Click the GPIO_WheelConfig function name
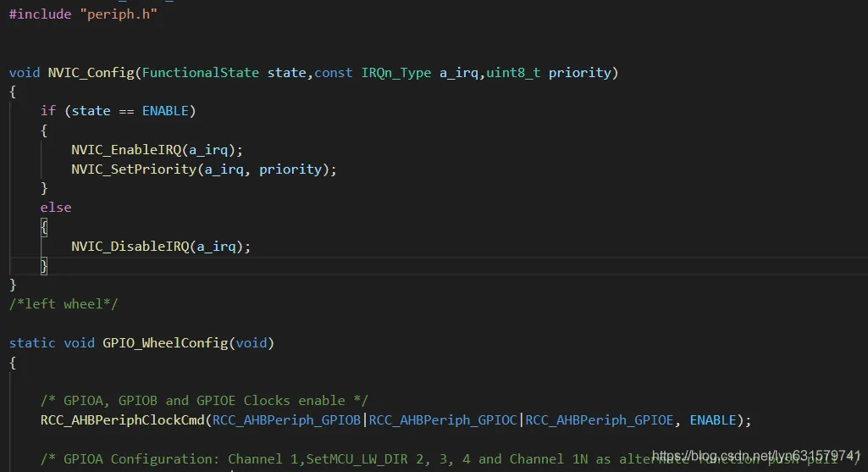 tap(165, 343)
